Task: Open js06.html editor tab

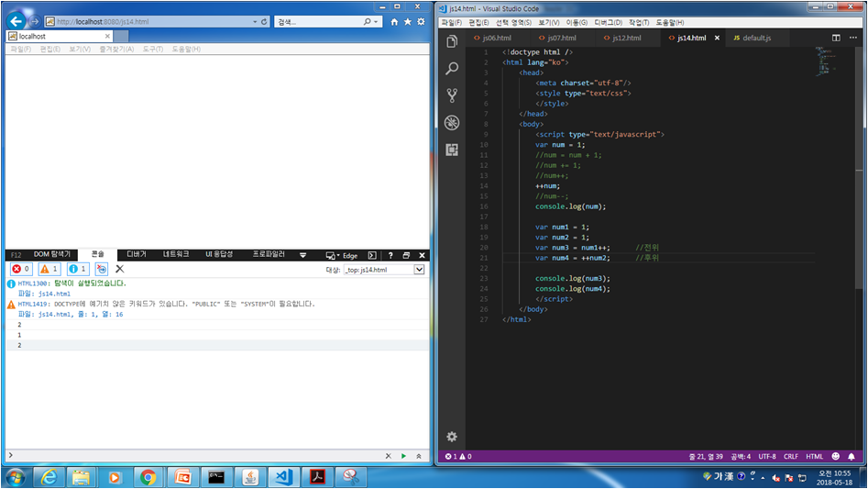Action: pos(497,38)
